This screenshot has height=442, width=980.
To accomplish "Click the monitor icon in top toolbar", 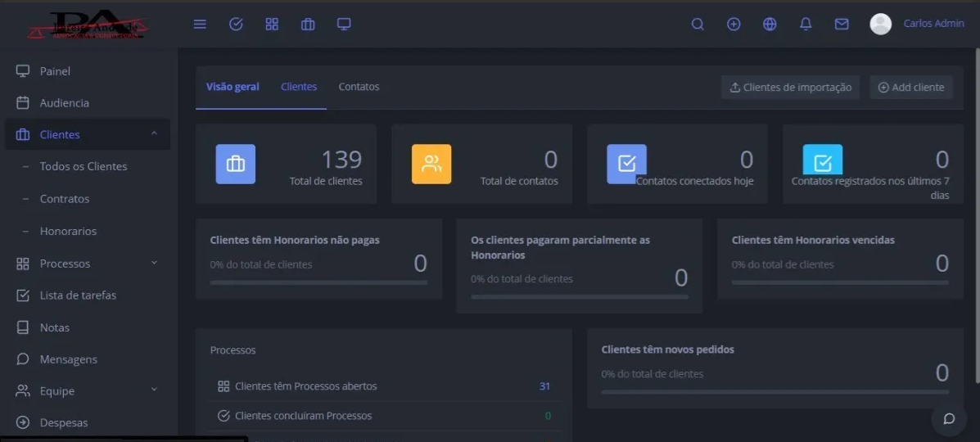I will point(344,24).
